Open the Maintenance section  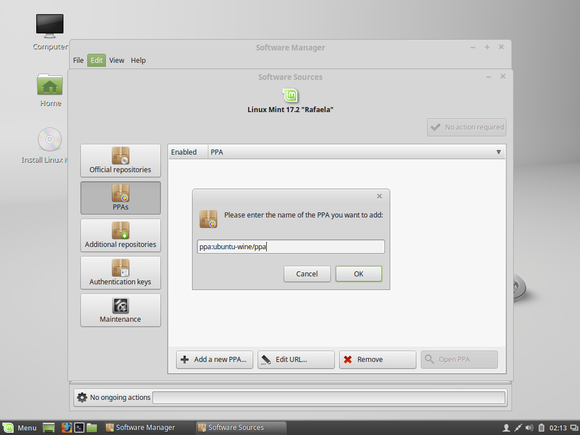coord(120,310)
